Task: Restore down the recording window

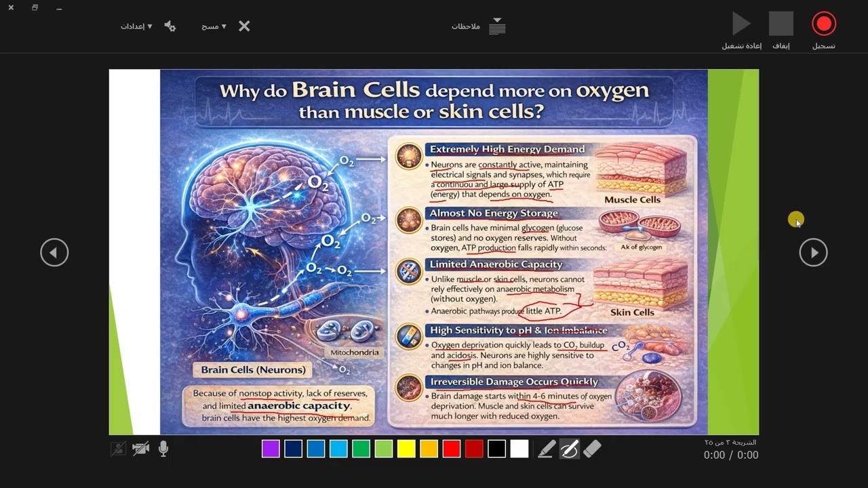Action: click(35, 8)
